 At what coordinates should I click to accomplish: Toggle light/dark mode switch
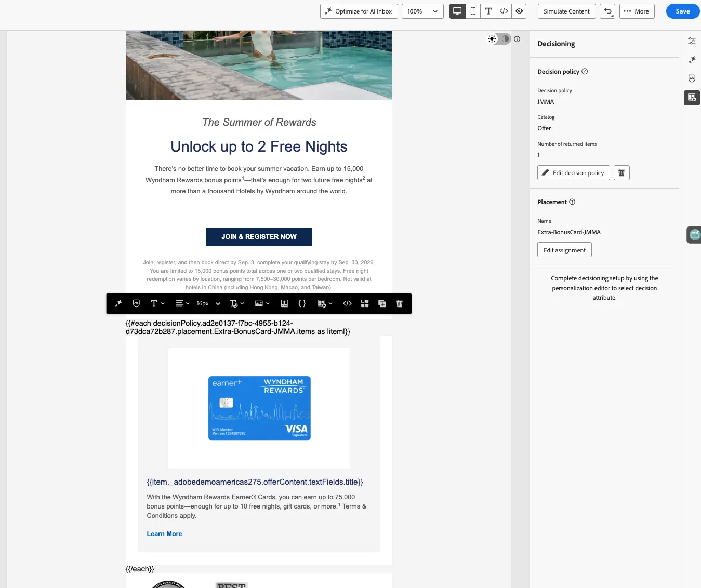click(x=499, y=39)
